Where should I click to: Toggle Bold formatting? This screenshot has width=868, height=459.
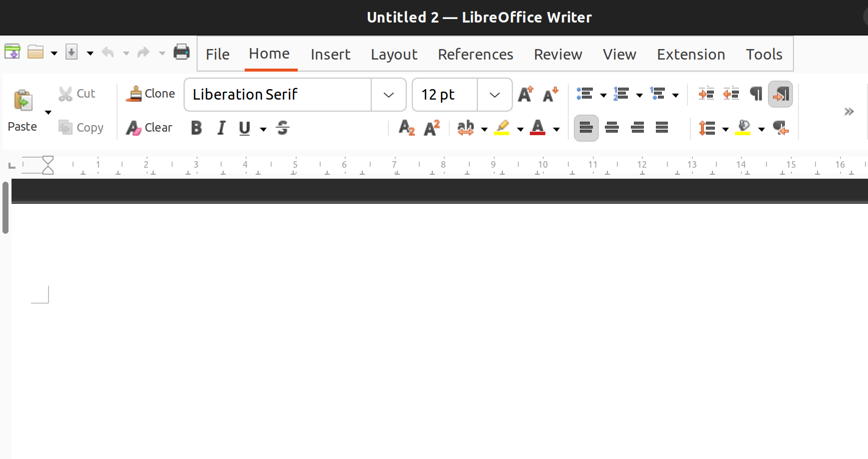click(x=197, y=128)
